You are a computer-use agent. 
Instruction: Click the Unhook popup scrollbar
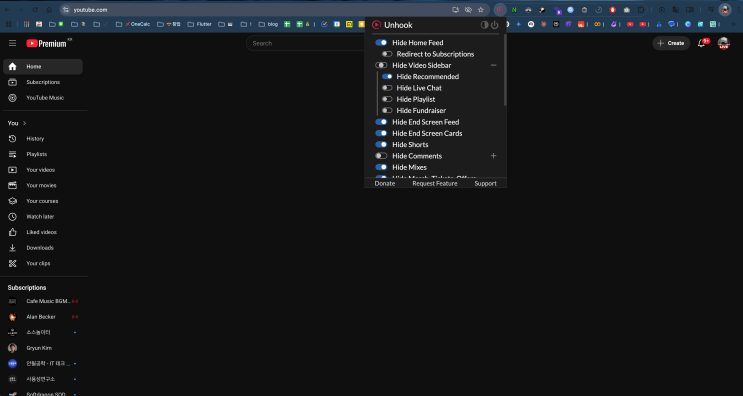[x=505, y=70]
